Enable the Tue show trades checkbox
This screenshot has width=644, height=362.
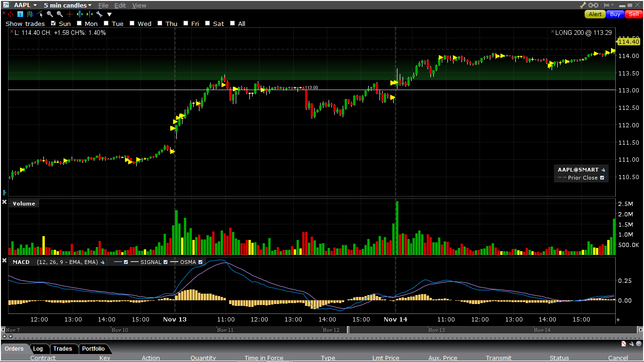[x=106, y=23]
